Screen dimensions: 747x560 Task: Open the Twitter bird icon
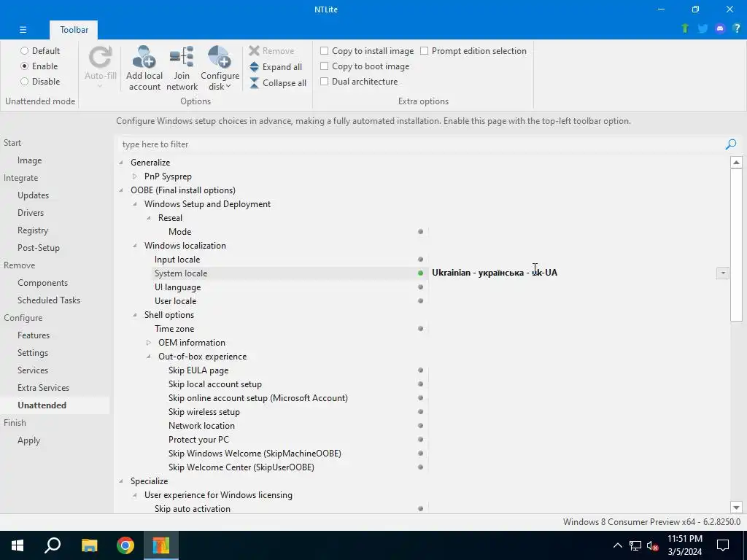coord(703,28)
